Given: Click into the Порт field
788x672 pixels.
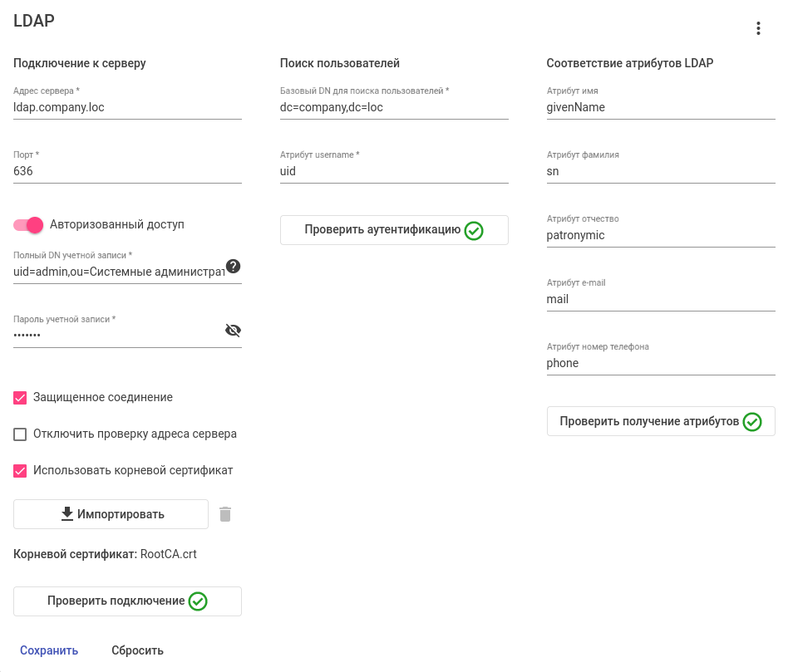Looking at the screenshot, I should (127, 171).
